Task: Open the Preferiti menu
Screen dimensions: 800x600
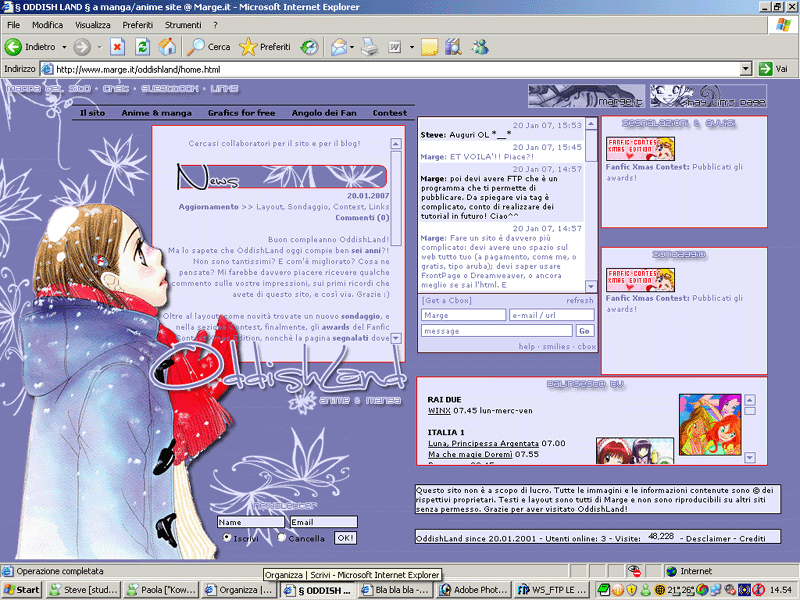Action: tap(137, 24)
